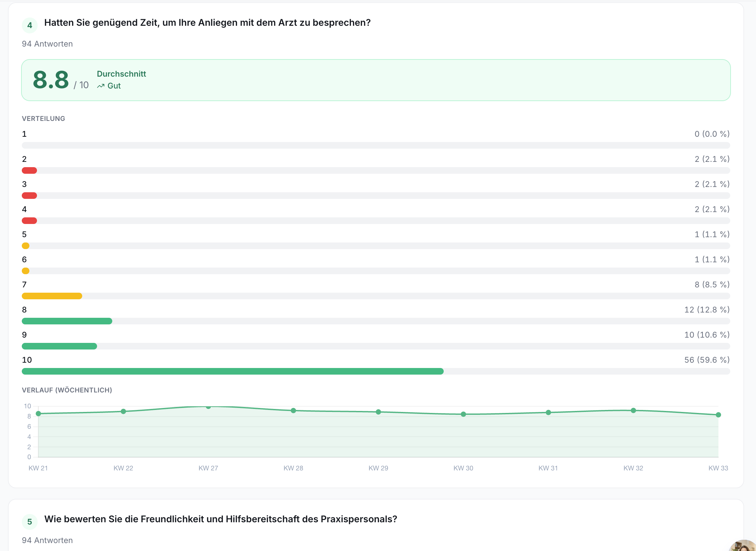This screenshot has height=551, width=756.
Task: Select the KW 32 data point on chart
Action: pos(633,411)
